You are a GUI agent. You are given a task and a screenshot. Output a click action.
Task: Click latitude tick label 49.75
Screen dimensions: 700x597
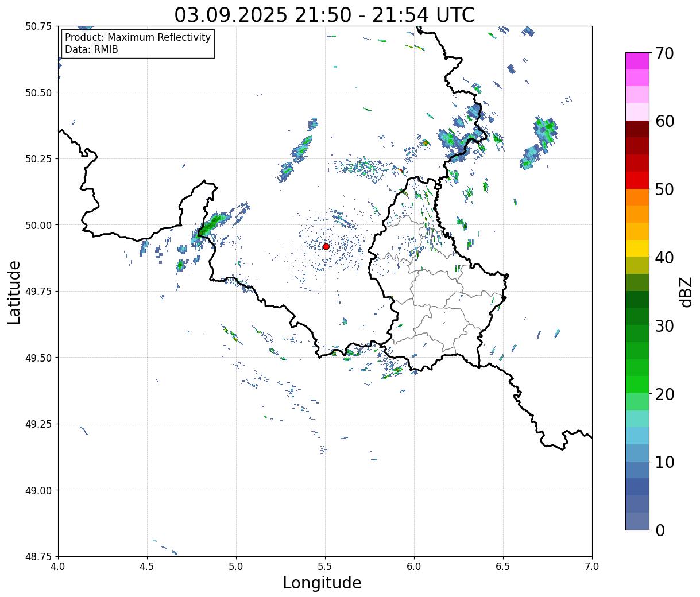[x=38, y=292]
